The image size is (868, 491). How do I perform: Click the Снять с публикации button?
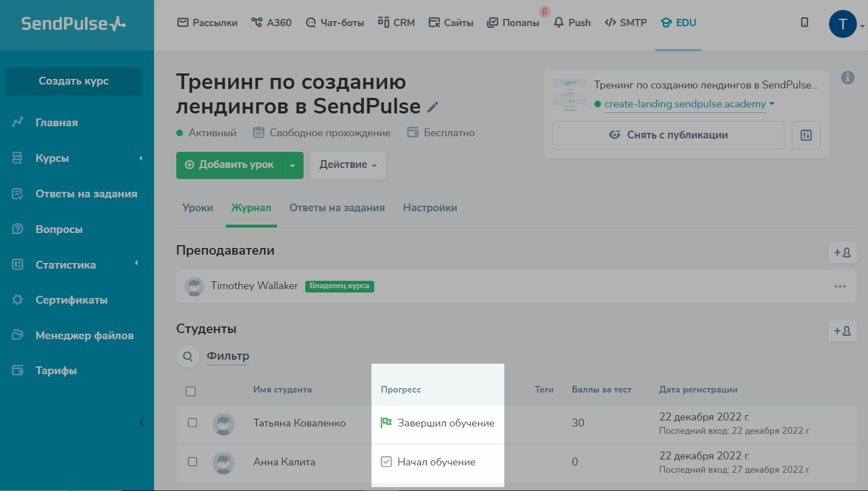668,135
